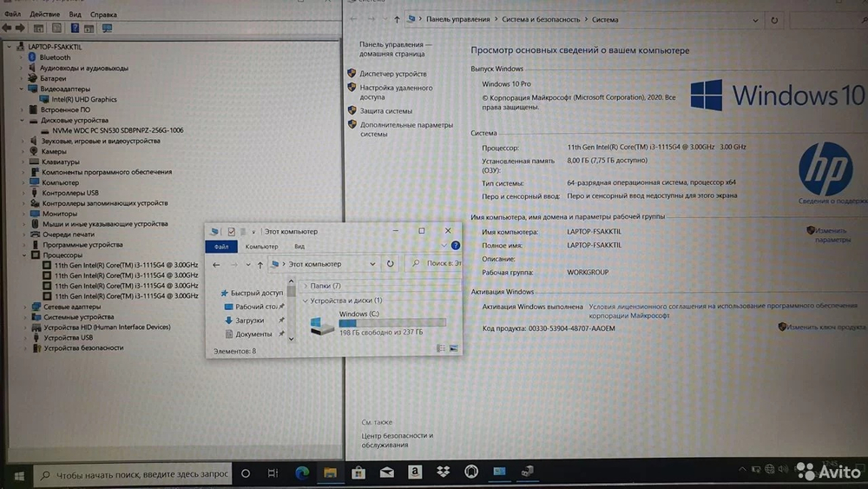Image resolution: width=868 pixels, height=489 pixels.
Task: Open Explorer help question-mark icon
Action: (455, 245)
